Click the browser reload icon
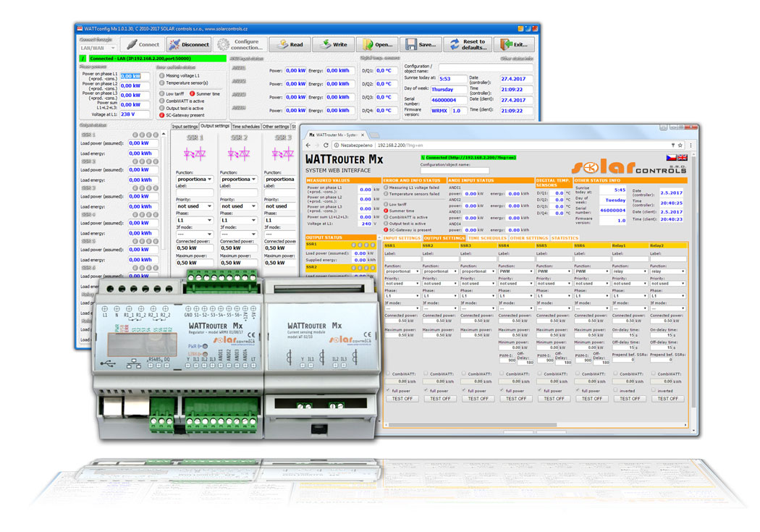760x532 pixels. (326, 145)
